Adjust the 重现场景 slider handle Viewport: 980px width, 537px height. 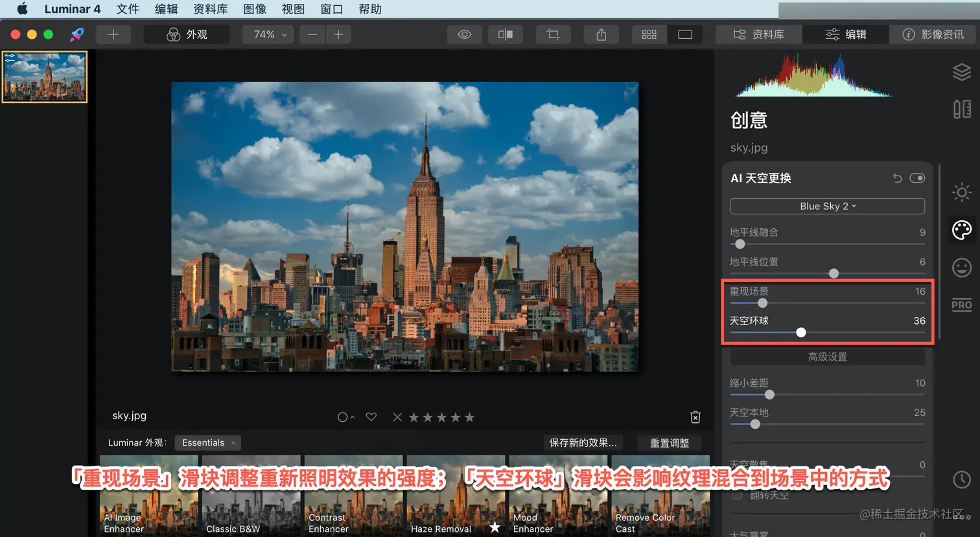click(x=763, y=303)
